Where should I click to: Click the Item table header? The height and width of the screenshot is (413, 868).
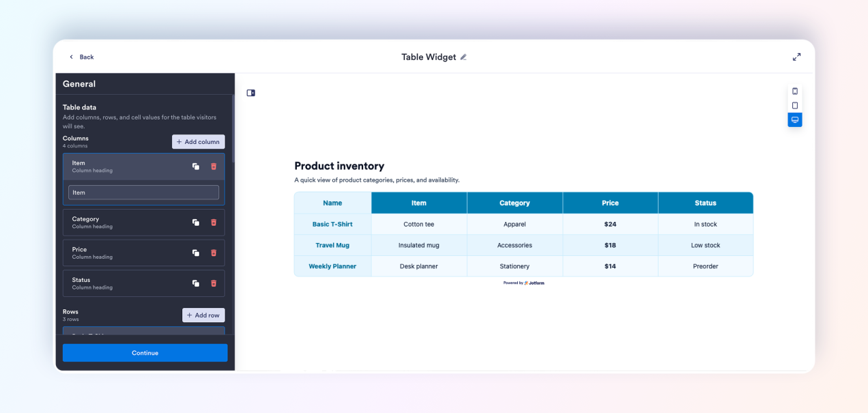[x=419, y=203]
